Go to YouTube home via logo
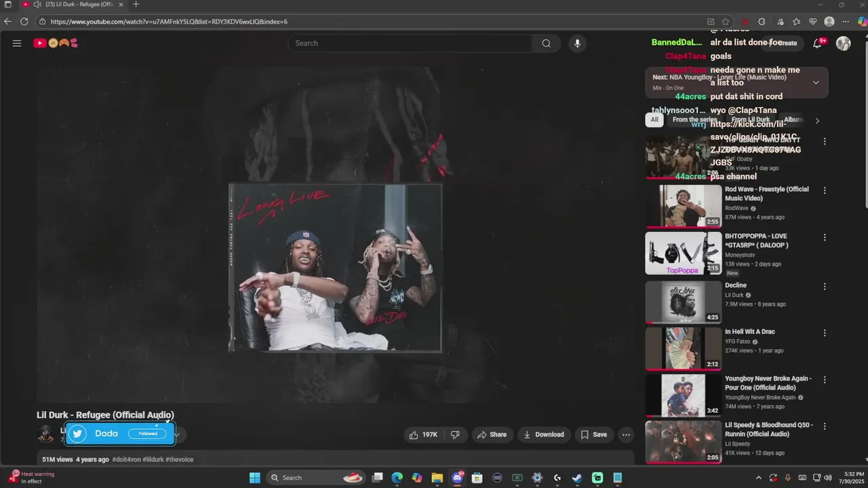Viewport: 868px width, 488px height. [x=56, y=43]
